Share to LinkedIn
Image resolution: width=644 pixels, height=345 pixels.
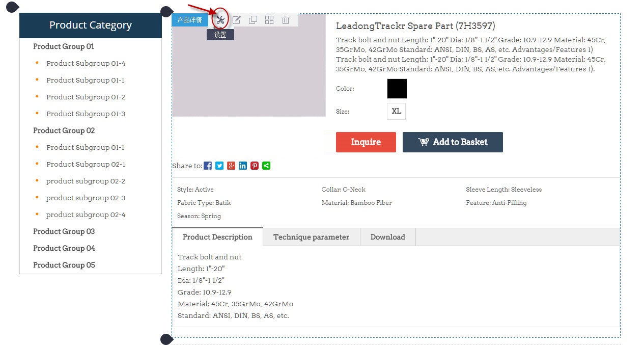[x=243, y=166]
